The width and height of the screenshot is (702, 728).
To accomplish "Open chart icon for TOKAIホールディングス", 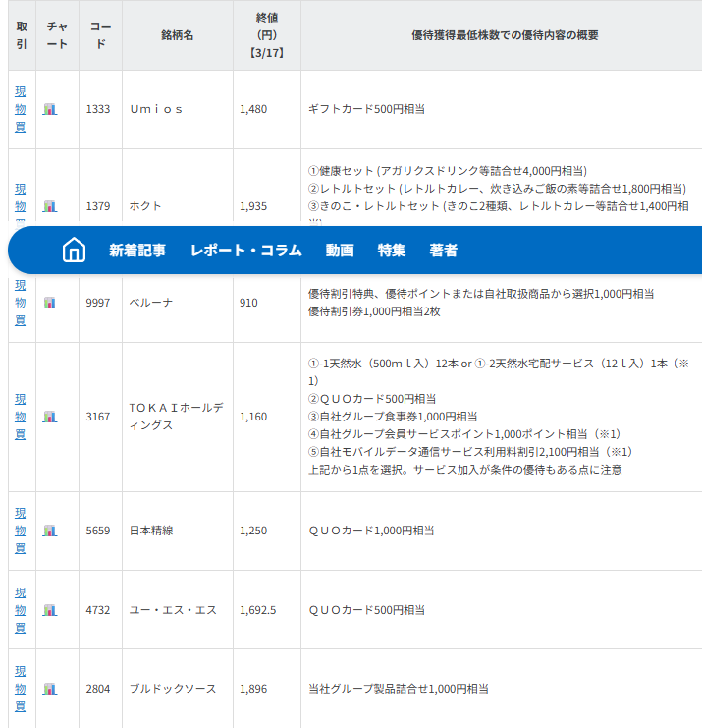I will (x=50, y=417).
